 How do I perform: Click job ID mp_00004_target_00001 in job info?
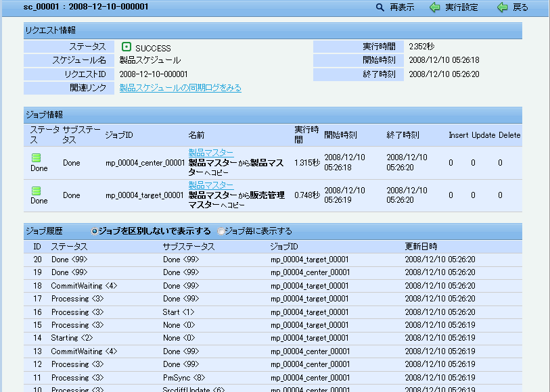click(x=145, y=195)
